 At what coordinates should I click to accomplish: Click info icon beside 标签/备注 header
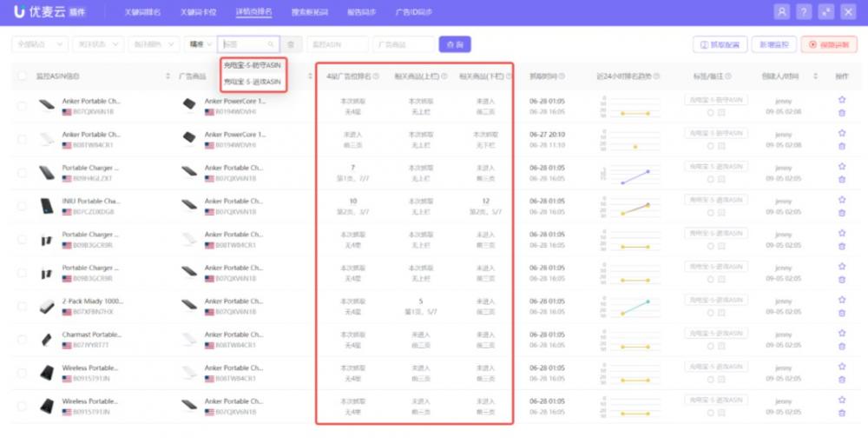pyautogui.click(x=728, y=76)
